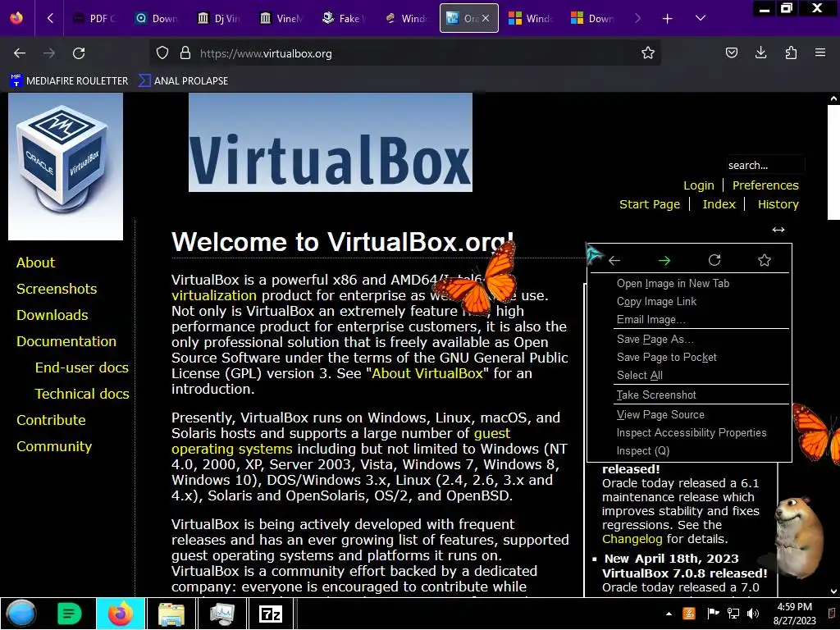Screen dimensions: 840x630
Task: Choose Open Image in New Tab
Action: pyautogui.click(x=689, y=283)
